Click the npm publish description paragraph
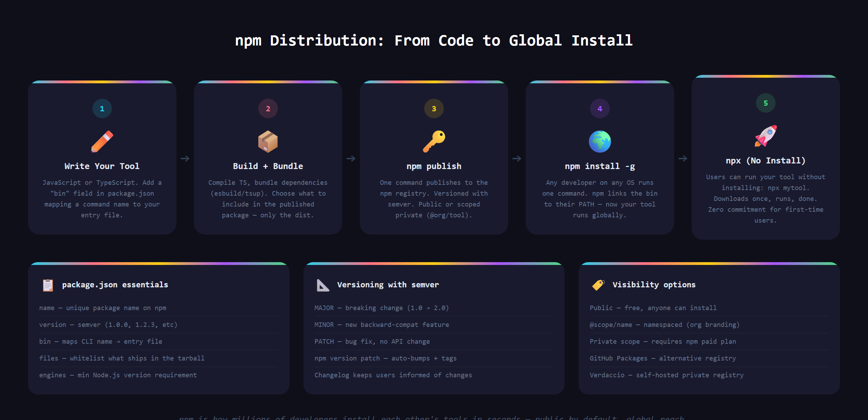 [434, 199]
